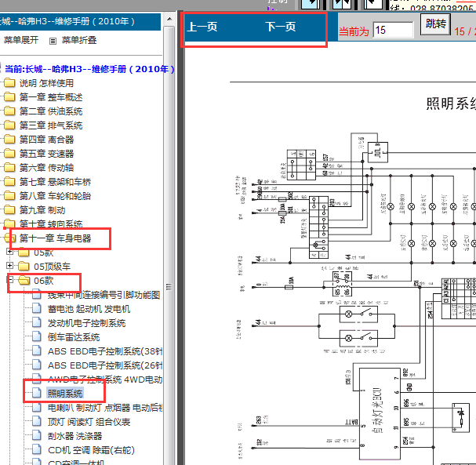Open ABS EBD电子控制系统(38针 page
Viewport: 476px width, 465px height.
click(105, 351)
